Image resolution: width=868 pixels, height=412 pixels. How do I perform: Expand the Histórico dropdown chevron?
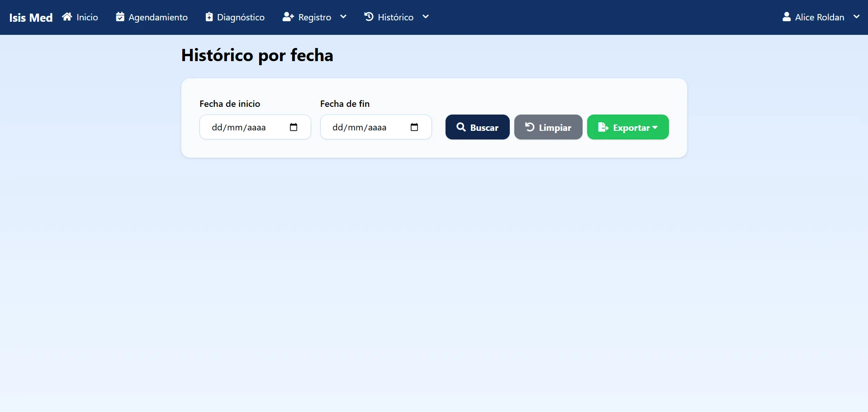pyautogui.click(x=426, y=17)
